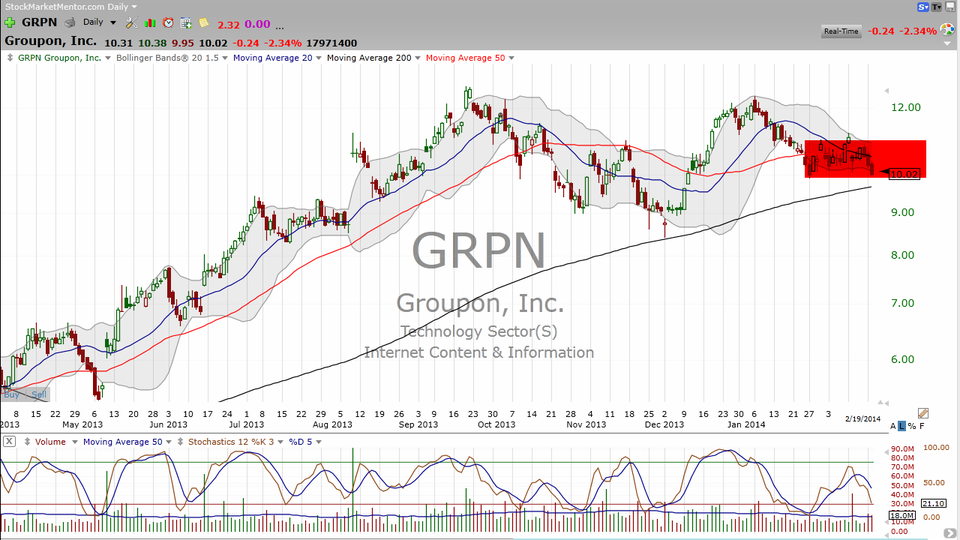The height and width of the screenshot is (540, 960).
Task: Open the color palette icon
Action: point(947,30)
